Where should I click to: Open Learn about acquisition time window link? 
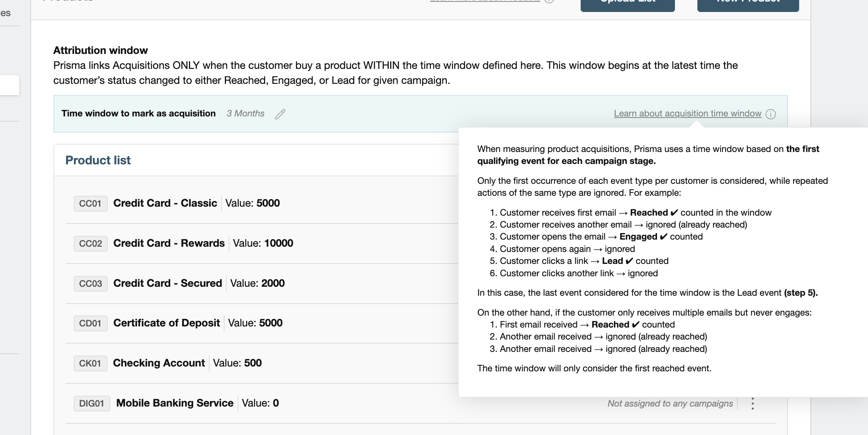(687, 113)
